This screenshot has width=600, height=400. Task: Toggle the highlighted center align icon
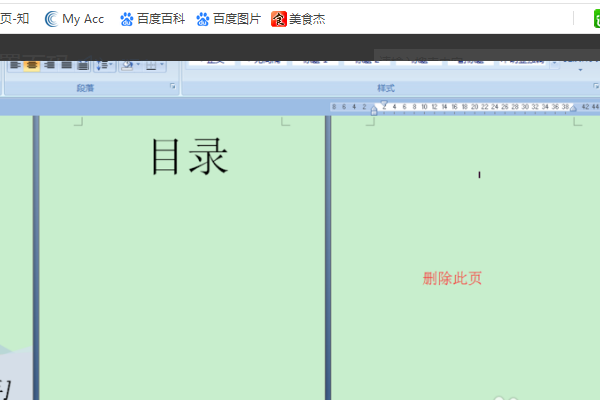tap(32, 66)
